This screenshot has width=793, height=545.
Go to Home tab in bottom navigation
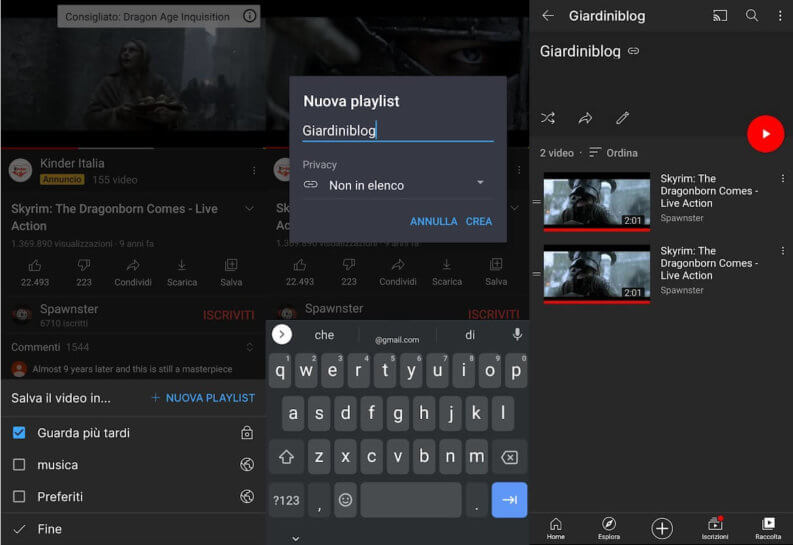pyautogui.click(x=555, y=528)
